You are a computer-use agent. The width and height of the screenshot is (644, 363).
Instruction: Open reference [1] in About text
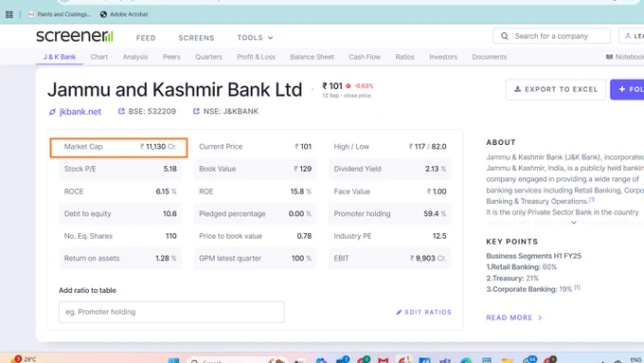pos(592,199)
